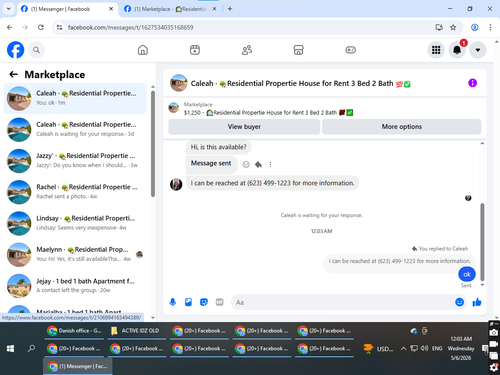500x375 pixels.
Task: Click the Aa message input field
Action: click(343, 302)
